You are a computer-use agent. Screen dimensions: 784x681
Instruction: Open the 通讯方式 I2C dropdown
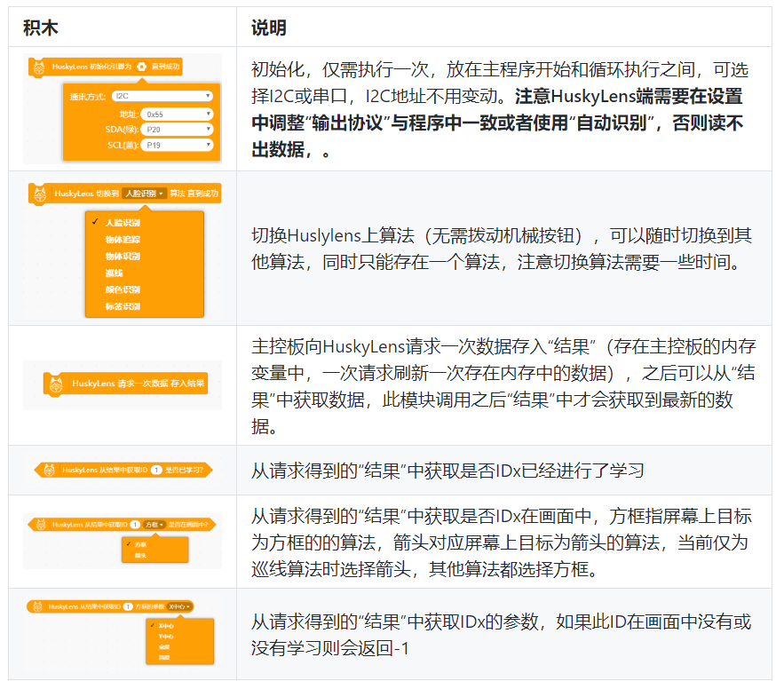click(162, 96)
